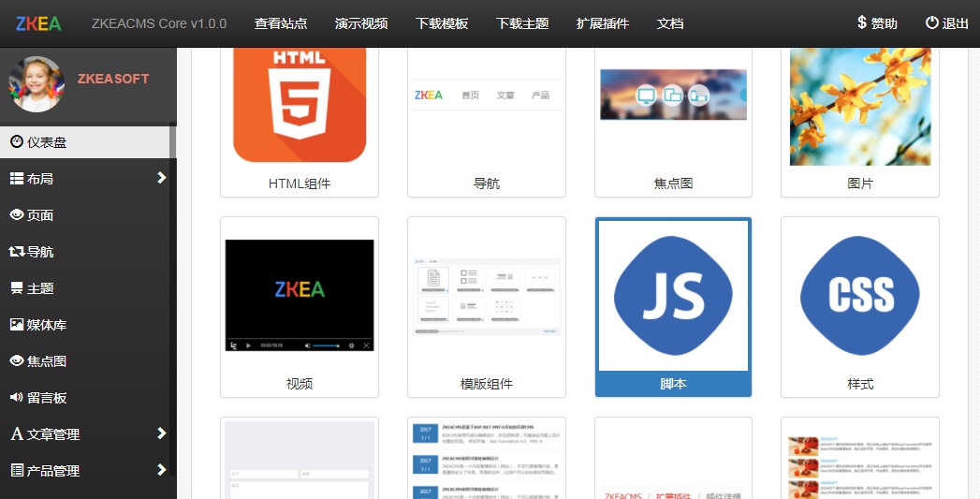The image size is (980, 499).
Task: Click the 模版组件 label
Action: tap(486, 383)
